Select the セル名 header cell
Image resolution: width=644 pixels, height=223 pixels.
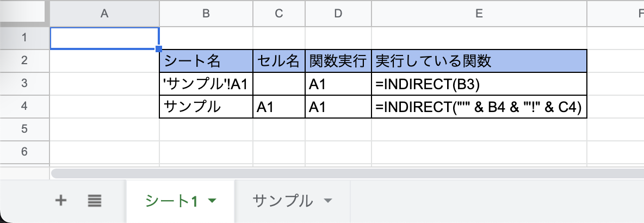[279, 61]
